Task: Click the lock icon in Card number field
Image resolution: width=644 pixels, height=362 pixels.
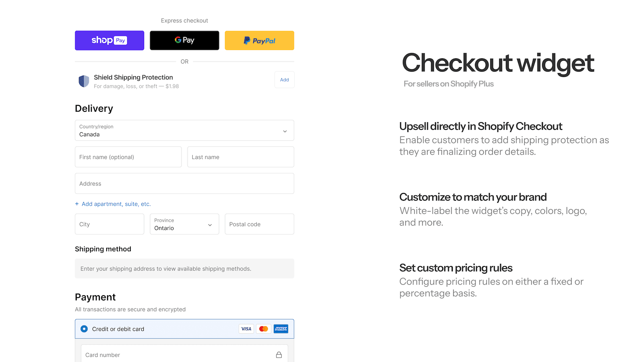Action: click(x=279, y=355)
